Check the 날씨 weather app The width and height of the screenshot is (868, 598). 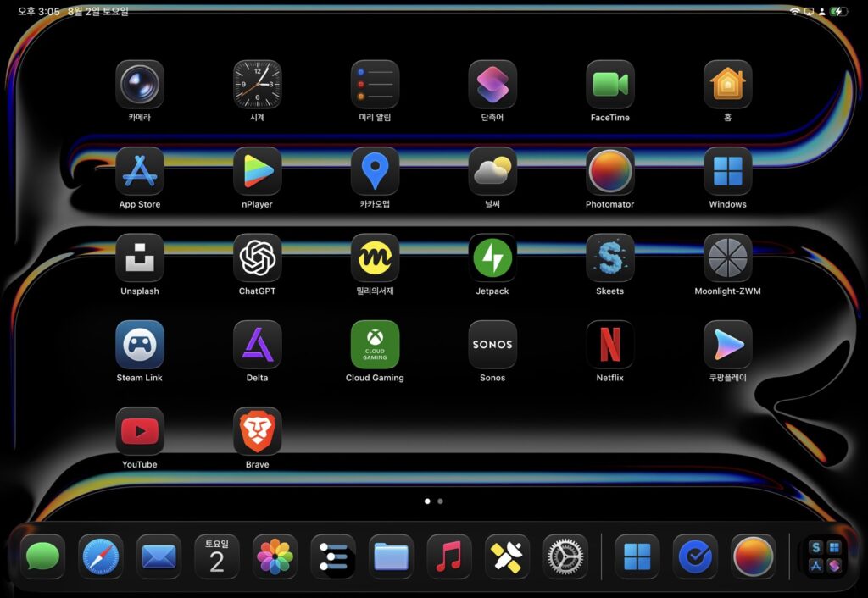[x=492, y=171]
